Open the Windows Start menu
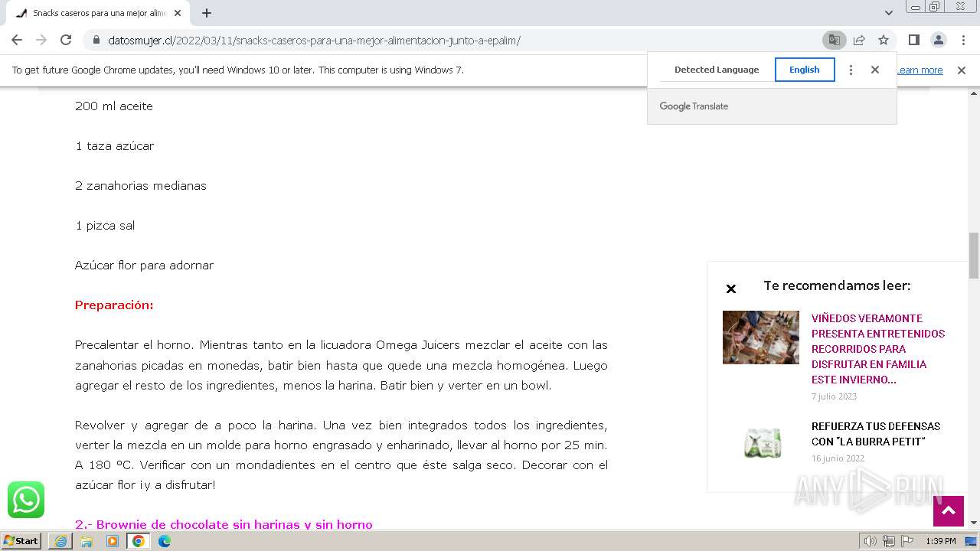The width and height of the screenshot is (980, 551). tap(21, 541)
